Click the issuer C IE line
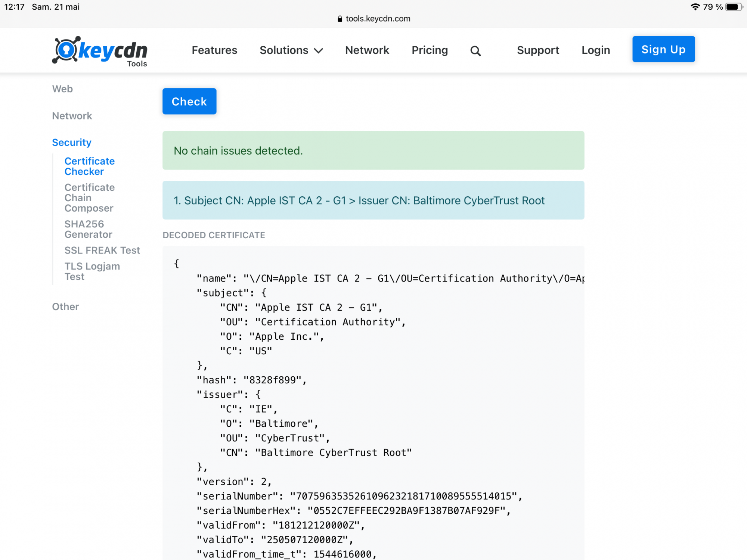747x560 pixels. (x=249, y=409)
